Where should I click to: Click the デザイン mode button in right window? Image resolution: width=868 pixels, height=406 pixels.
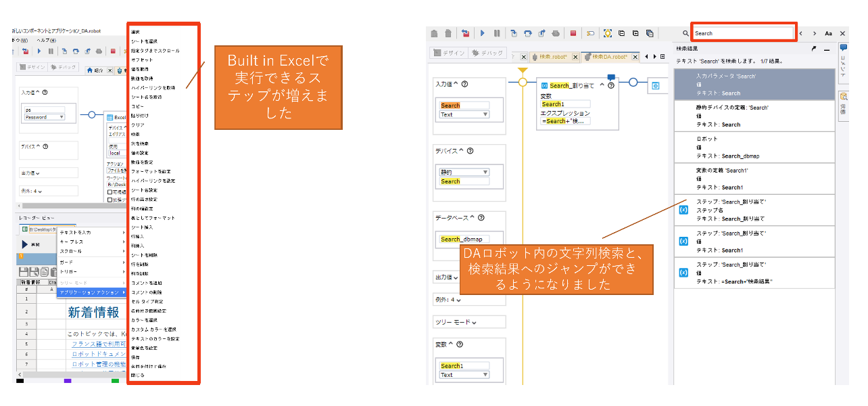pyautogui.click(x=450, y=53)
